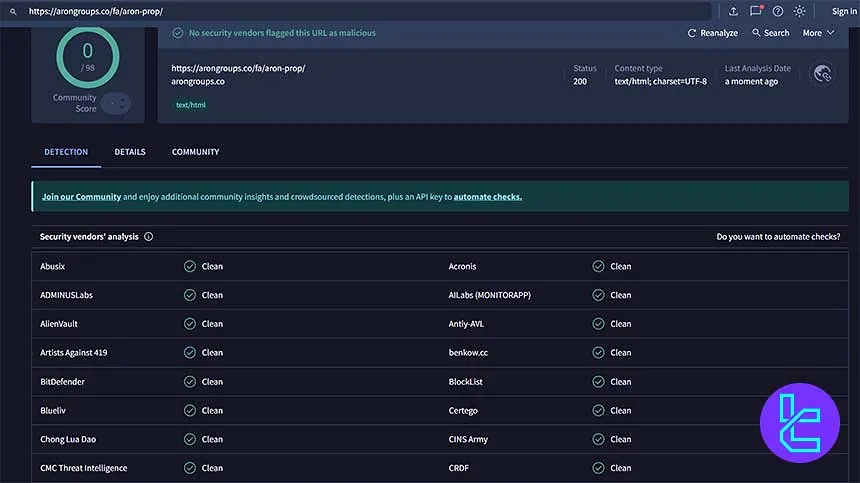Viewport: 860px width, 483px height.
Task: Click the vendor name benkow.cc
Action: click(x=468, y=353)
